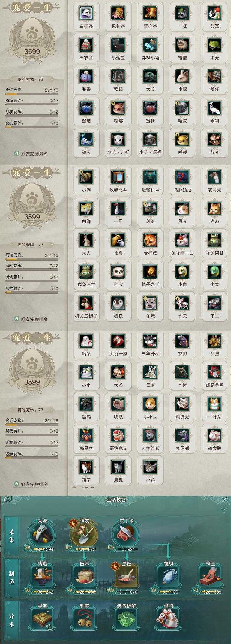Choose the 极极 penguin pet

click(x=118, y=303)
